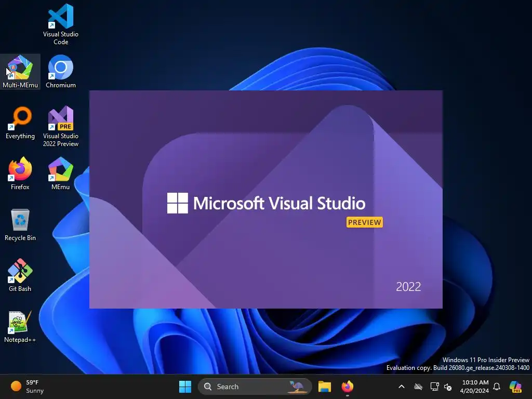532x399 pixels.
Task: Click the bird illustration in the search box
Action: [297, 387]
